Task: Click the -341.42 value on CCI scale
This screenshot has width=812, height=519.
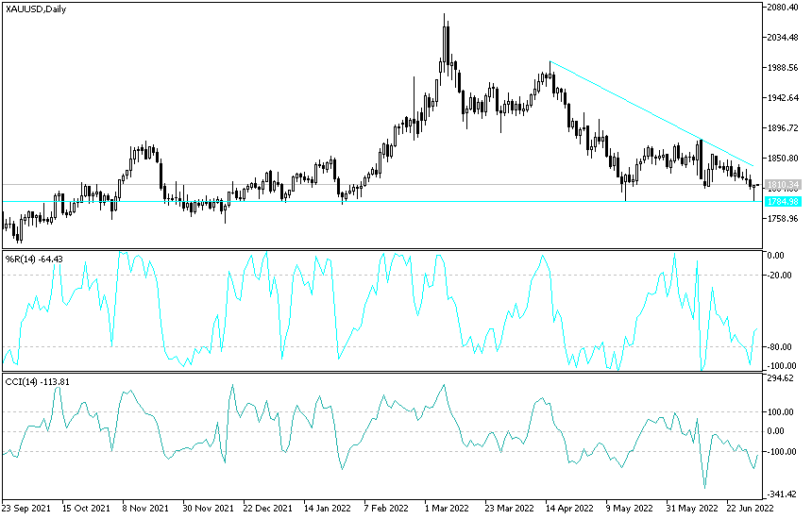Action: tap(782, 494)
